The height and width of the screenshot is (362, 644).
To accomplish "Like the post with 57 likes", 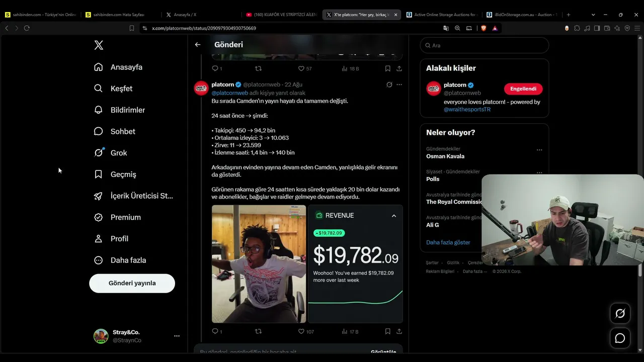I will pos(305,68).
